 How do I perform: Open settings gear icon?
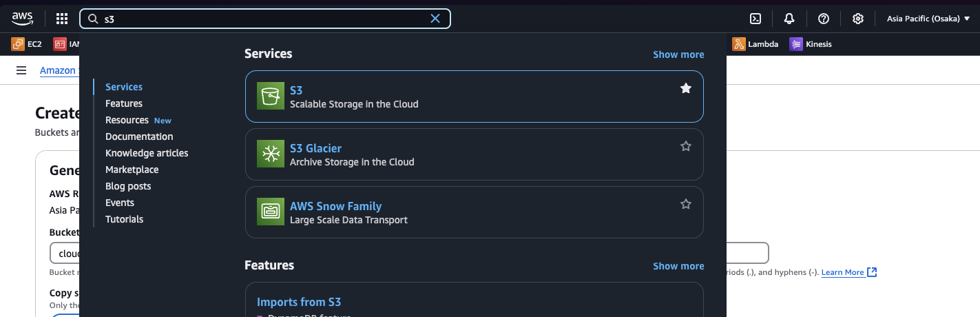tap(858, 19)
